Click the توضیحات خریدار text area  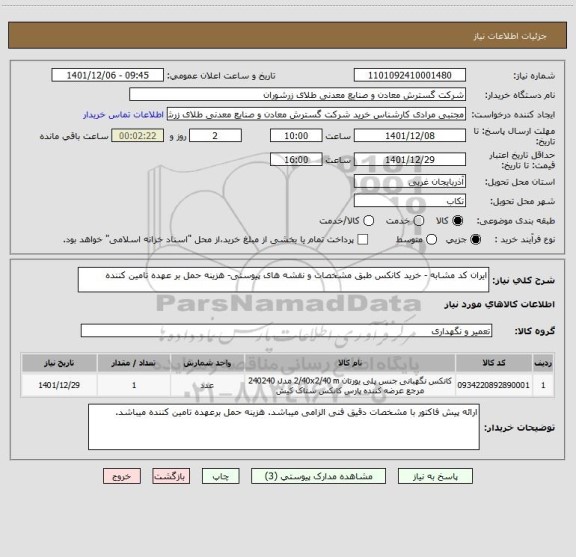pos(284,427)
